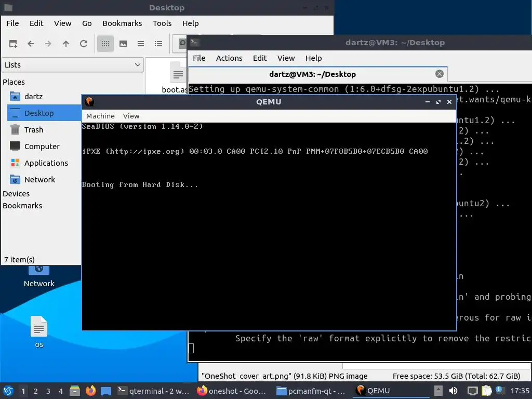This screenshot has width=532, height=399.
Task: Close the dartz@VM3 terminal tab
Action: 440,74
